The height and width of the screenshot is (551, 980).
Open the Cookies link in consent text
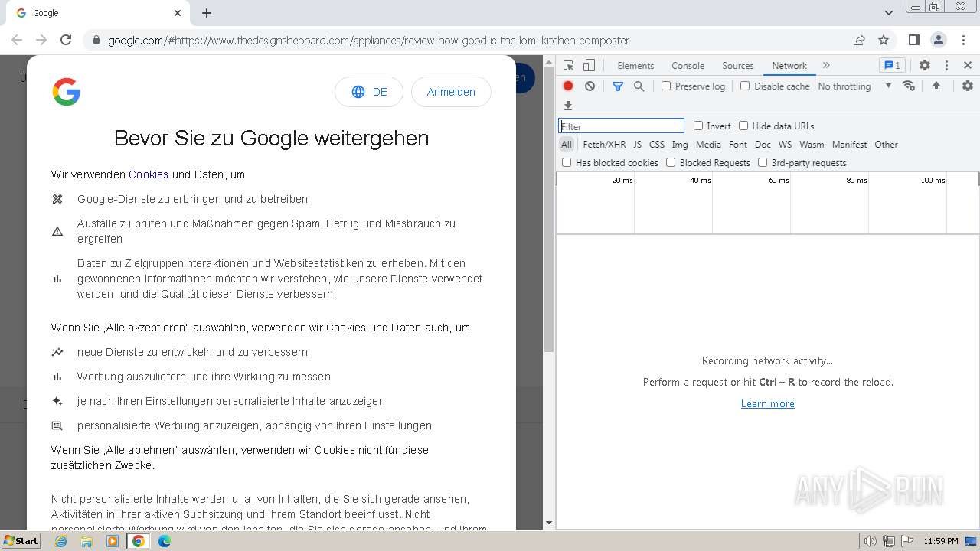[x=149, y=174]
